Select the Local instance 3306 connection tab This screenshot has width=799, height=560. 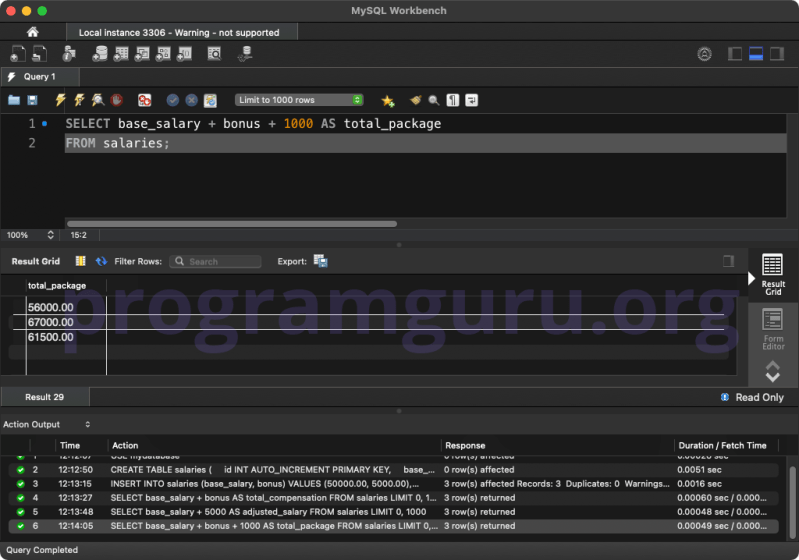coord(181,32)
